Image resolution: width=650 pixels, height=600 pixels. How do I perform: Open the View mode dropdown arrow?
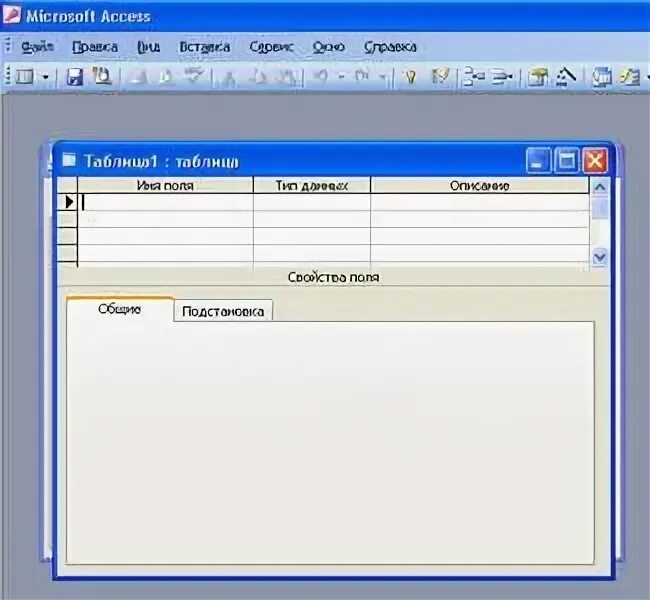point(46,77)
